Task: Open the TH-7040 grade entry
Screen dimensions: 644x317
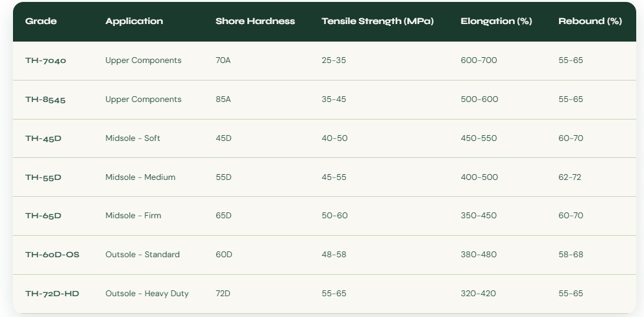Action: point(45,60)
